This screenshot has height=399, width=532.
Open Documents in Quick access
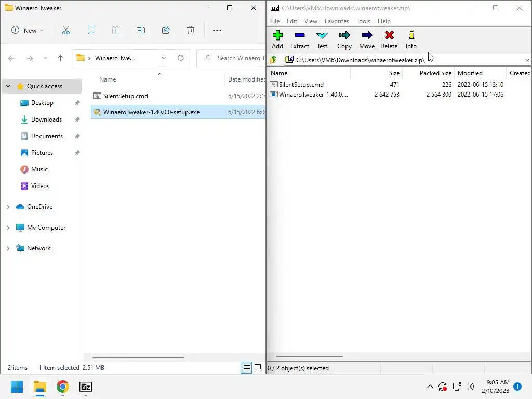pos(47,136)
